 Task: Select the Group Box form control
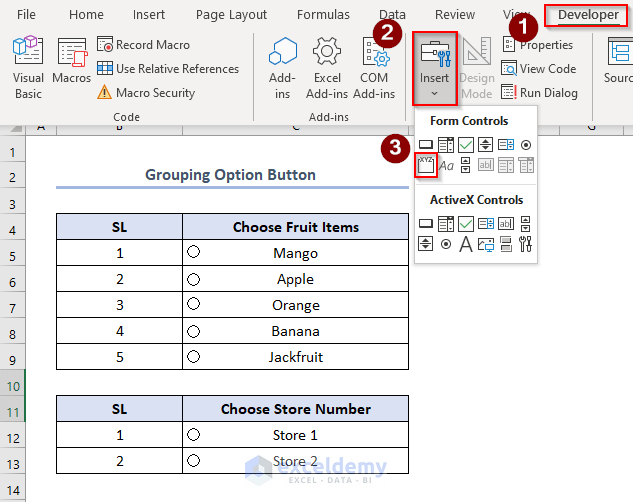426,164
